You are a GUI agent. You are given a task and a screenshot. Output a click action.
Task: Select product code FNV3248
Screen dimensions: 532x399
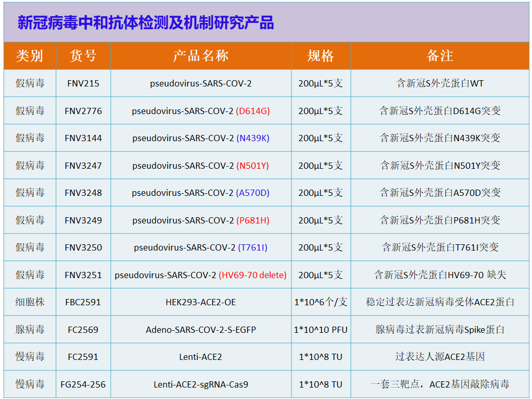[x=83, y=193]
